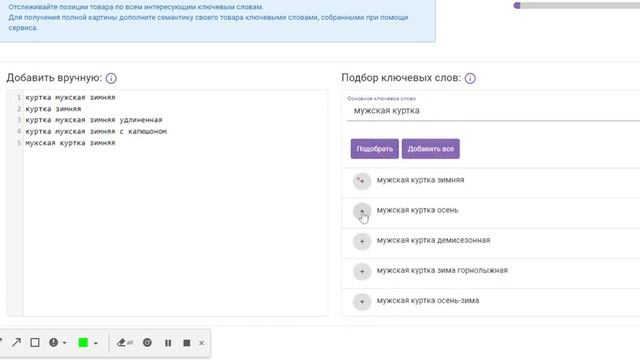This screenshot has height=360, width=640.
Task: Stop the screen recording
Action: click(x=187, y=343)
